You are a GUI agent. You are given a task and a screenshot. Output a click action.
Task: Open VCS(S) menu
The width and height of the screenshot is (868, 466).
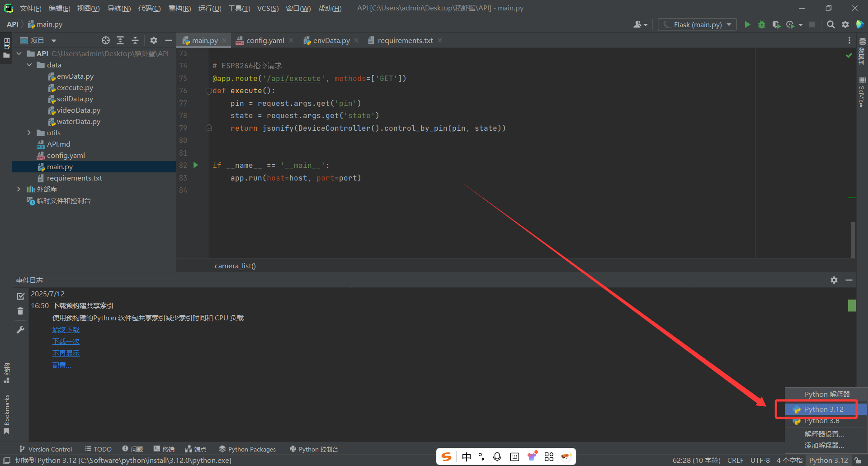tap(268, 8)
